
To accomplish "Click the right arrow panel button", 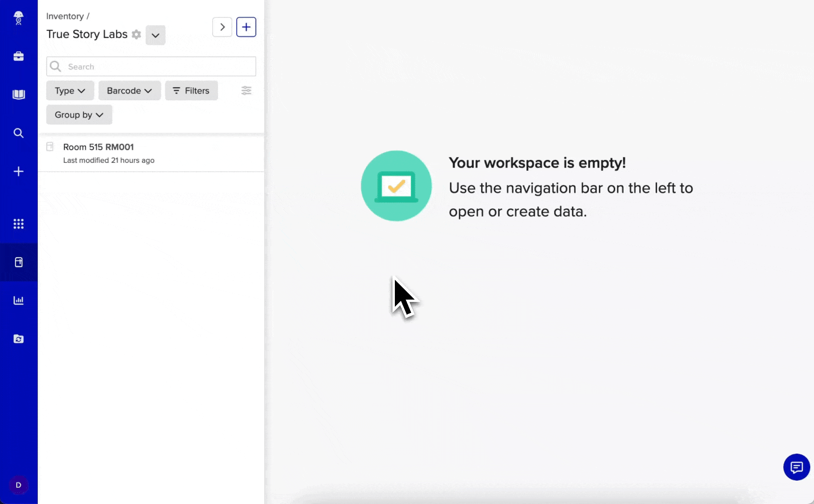I will pyautogui.click(x=222, y=27).
